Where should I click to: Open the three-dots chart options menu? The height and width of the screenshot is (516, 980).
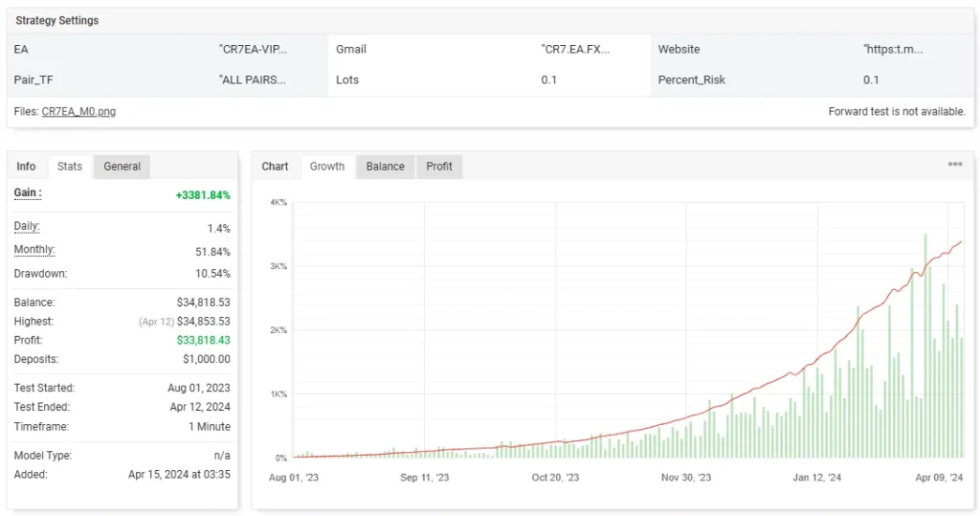click(954, 165)
